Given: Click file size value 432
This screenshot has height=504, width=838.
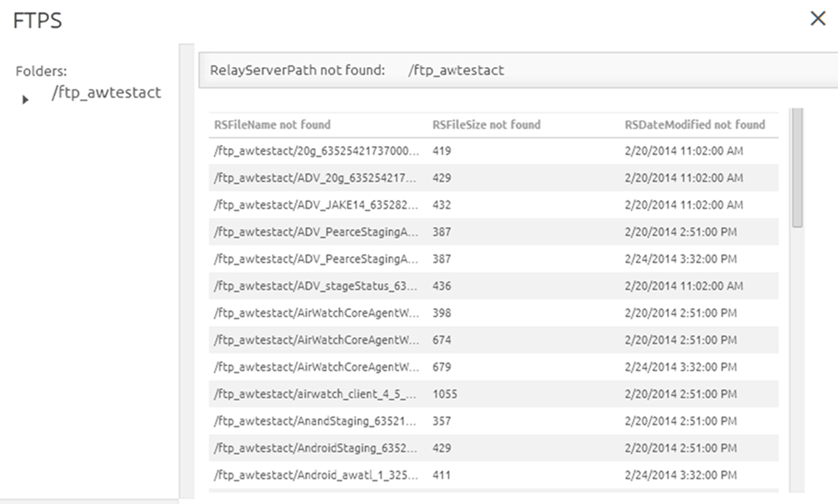Looking at the screenshot, I should pyautogui.click(x=441, y=205).
